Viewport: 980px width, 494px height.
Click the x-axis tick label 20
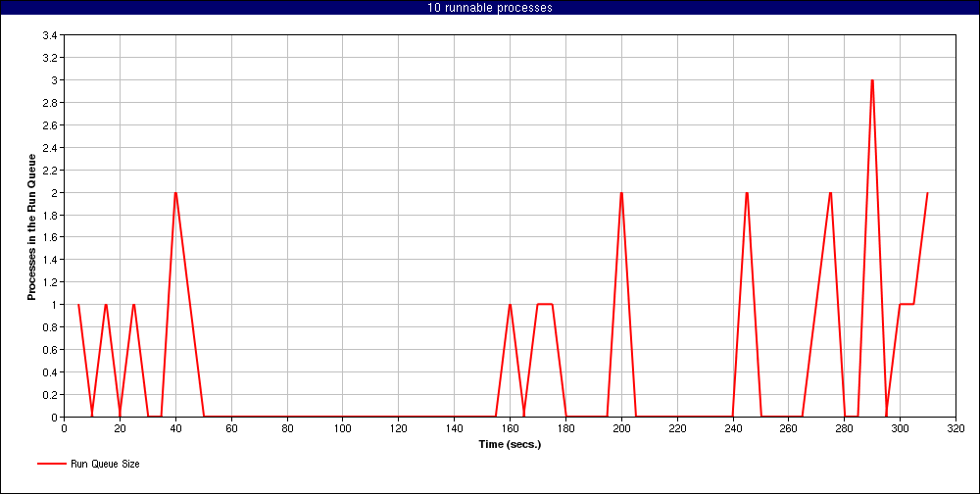point(120,428)
